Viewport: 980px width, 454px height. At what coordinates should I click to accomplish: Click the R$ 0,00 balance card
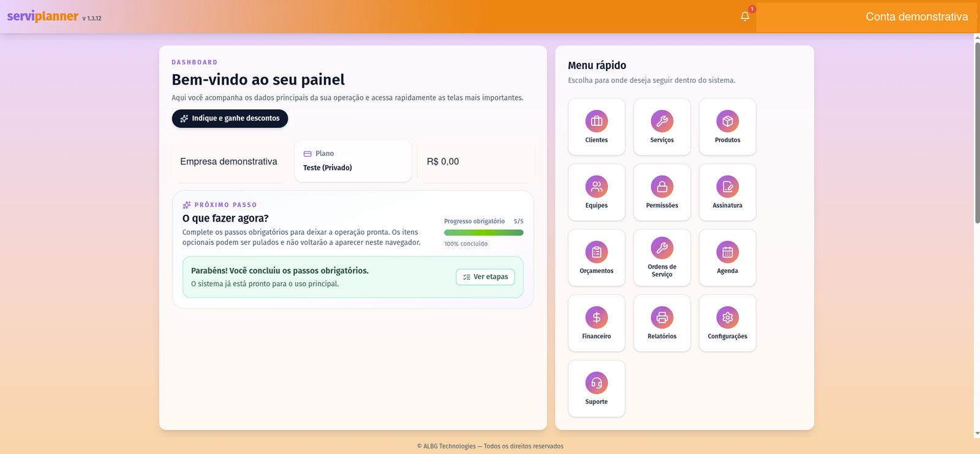coord(476,162)
